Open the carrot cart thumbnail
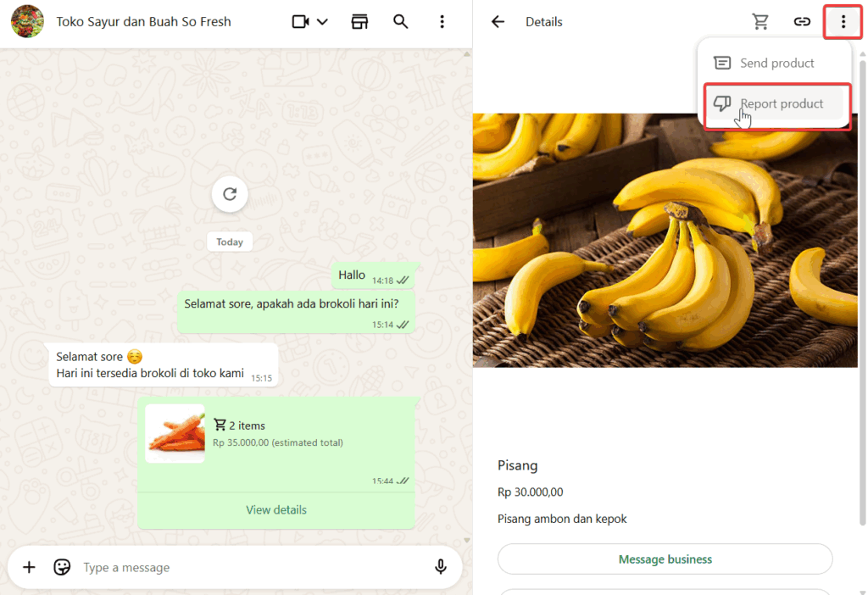The width and height of the screenshot is (868, 595). (175, 433)
